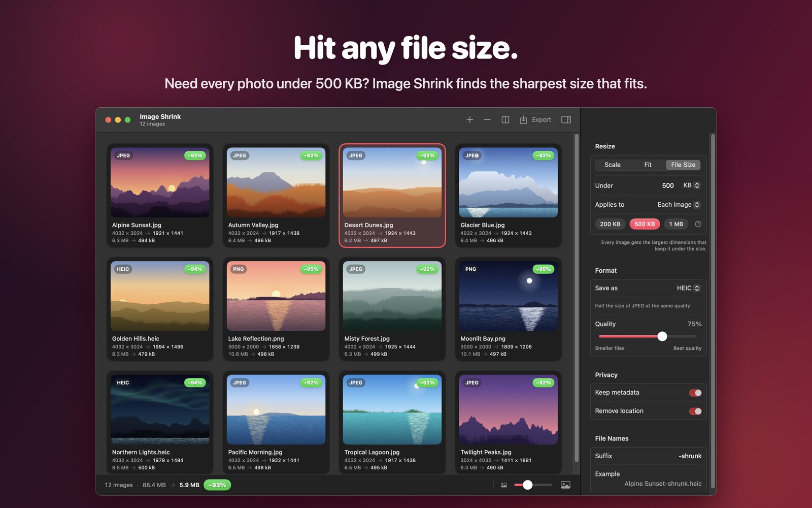The height and width of the screenshot is (508, 812).
Task: Choose the 1 MB preset
Action: click(x=676, y=224)
